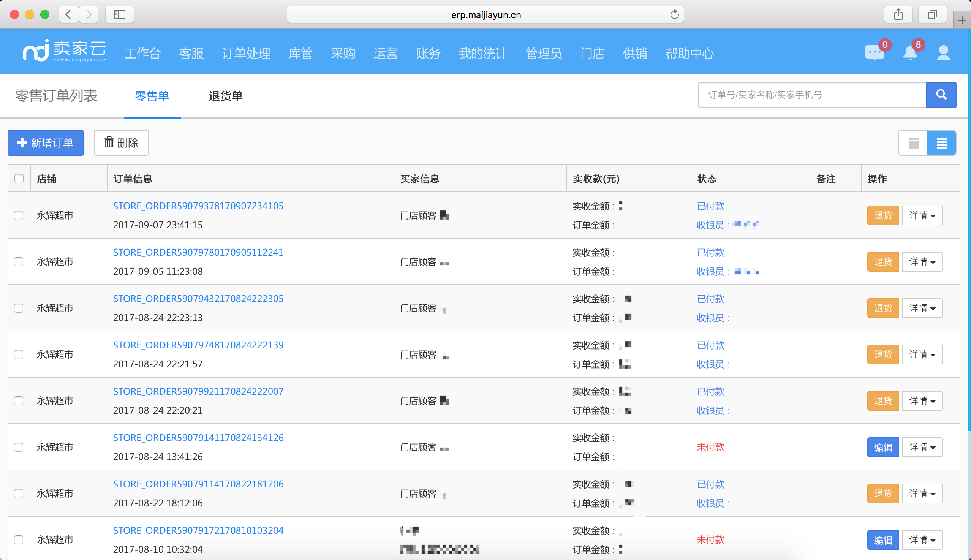971x560 pixels.
Task: Expand 详情 dropdown for order at 22:21:57
Action: (x=922, y=354)
